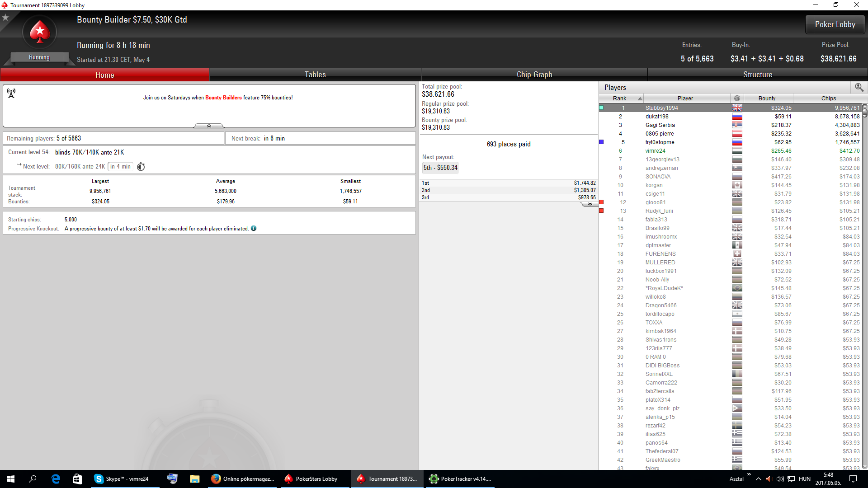The image size is (868, 488).
Task: Click the 1st place payout row
Action: point(509,183)
